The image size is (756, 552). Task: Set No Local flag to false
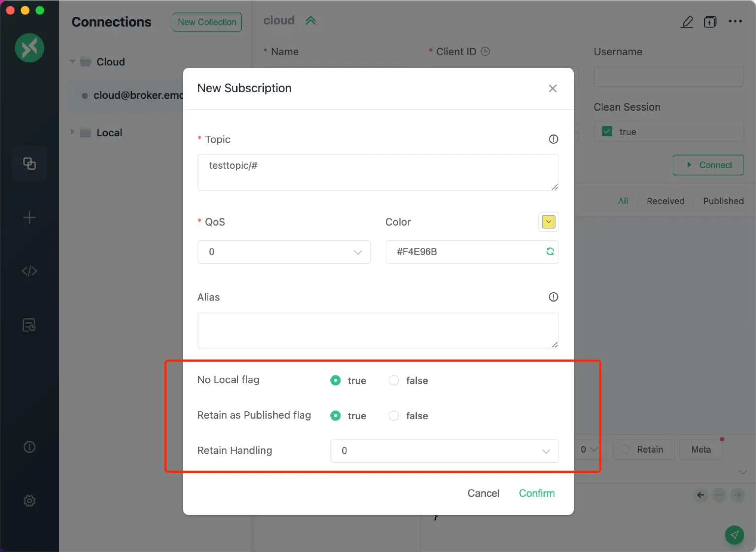point(394,380)
